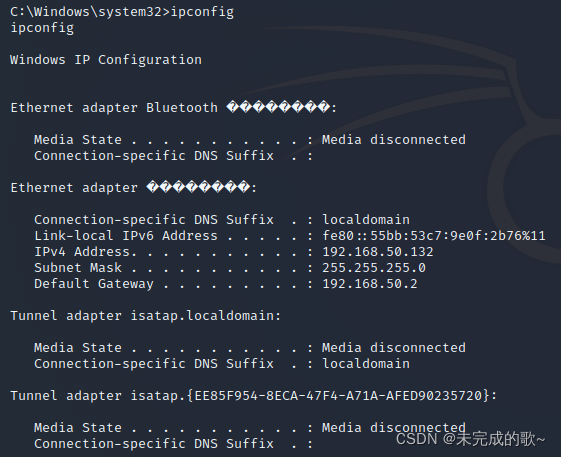Click the Default Gateway value 192.168.50.2

point(370,284)
